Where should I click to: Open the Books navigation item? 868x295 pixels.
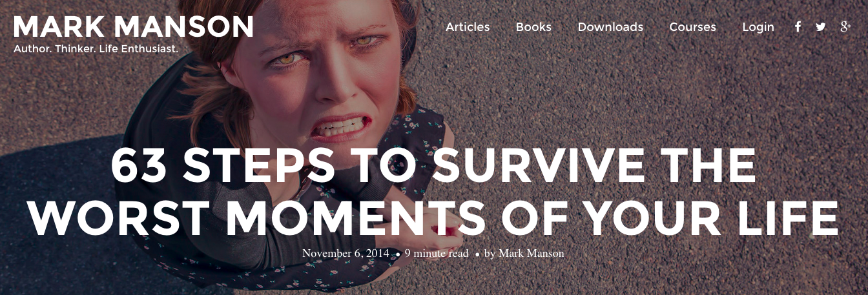click(x=533, y=26)
